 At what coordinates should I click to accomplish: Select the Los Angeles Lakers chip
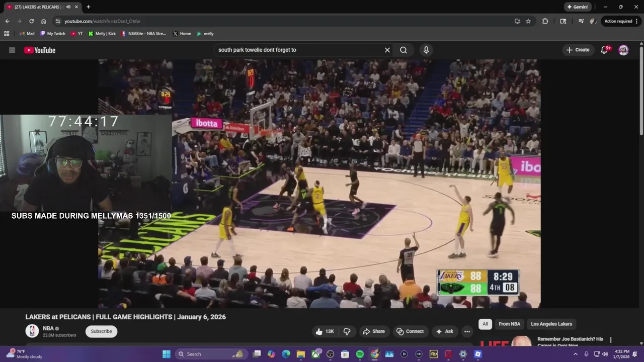[x=551, y=324]
